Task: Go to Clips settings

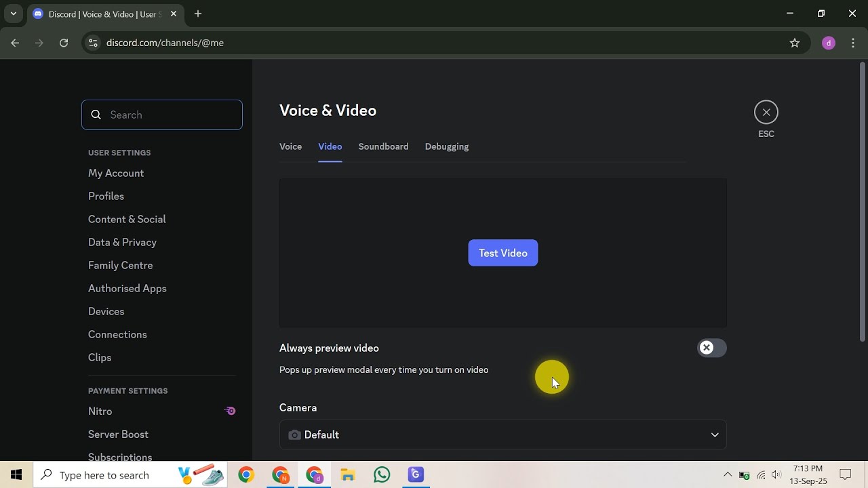Action: click(x=100, y=358)
